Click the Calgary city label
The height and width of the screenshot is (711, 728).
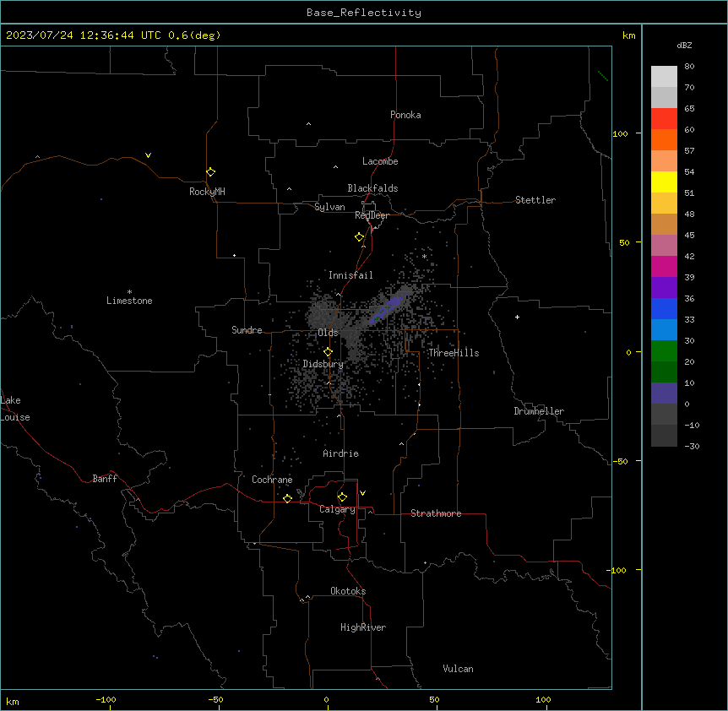click(x=337, y=509)
